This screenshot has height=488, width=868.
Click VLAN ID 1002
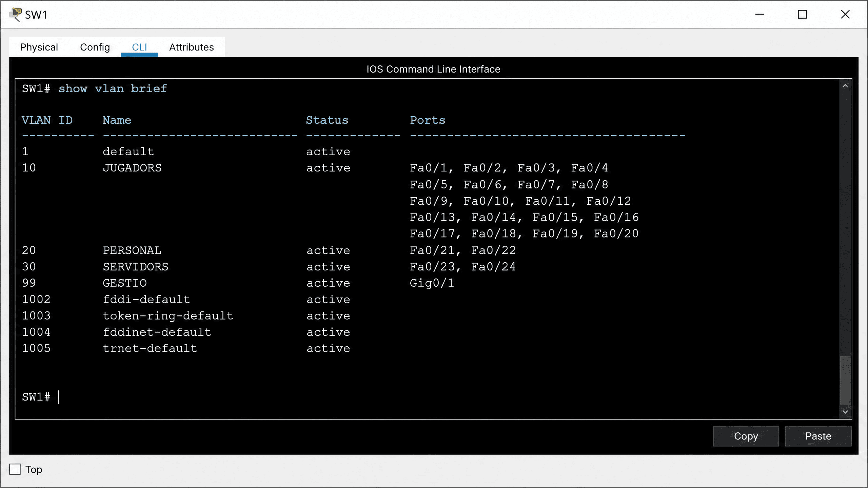(36, 299)
